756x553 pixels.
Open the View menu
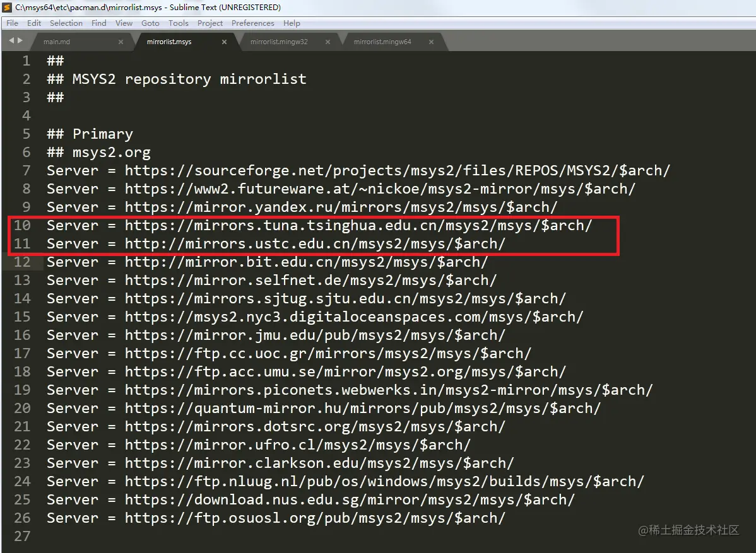tap(124, 23)
